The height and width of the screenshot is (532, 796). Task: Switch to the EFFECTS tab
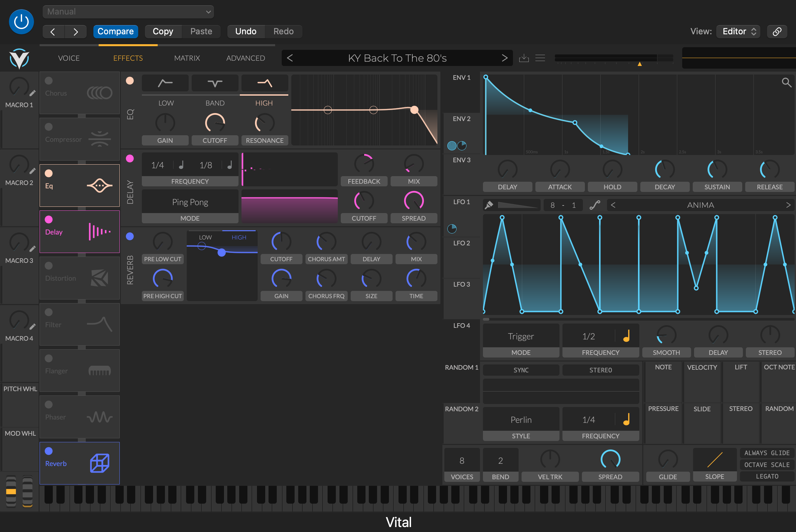[x=128, y=58]
